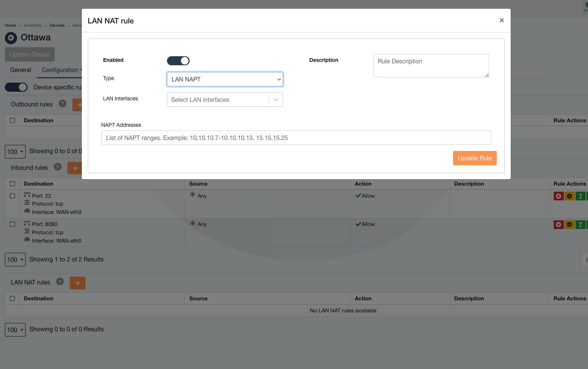The height and width of the screenshot is (369, 588).
Task: Click the Inbound rules help question mark
Action: (x=58, y=167)
